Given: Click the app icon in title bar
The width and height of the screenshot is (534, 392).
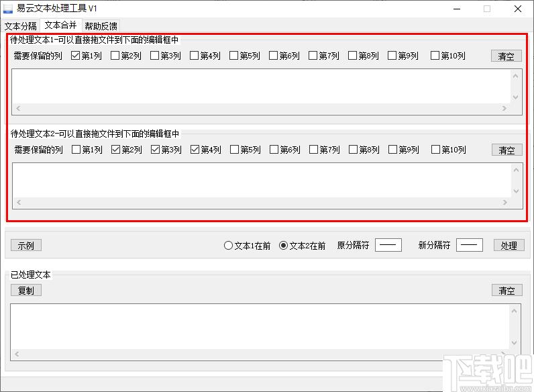Looking at the screenshot, I should pyautogui.click(x=8, y=9).
